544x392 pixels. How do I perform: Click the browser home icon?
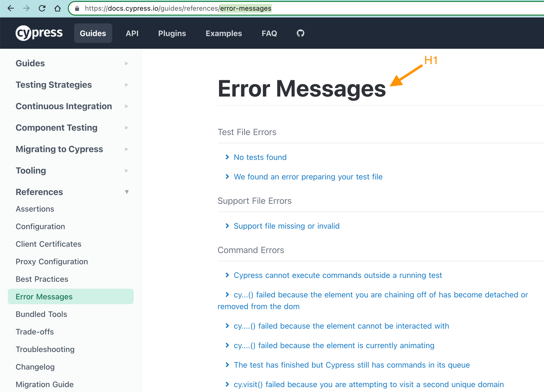click(58, 9)
